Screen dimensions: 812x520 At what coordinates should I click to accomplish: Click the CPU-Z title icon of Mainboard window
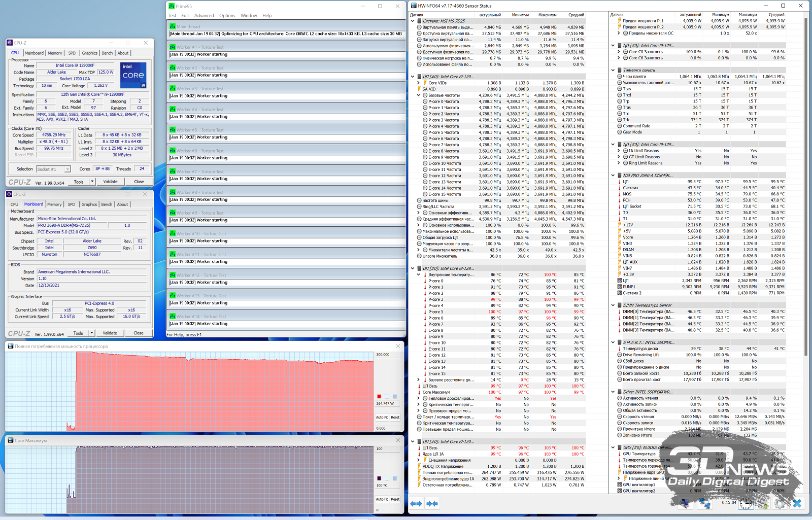[10, 194]
